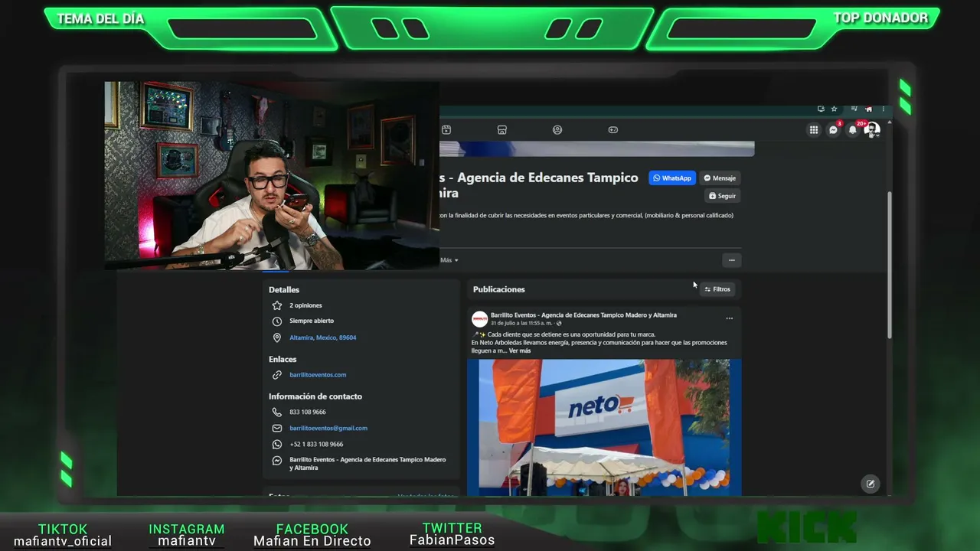
Task: Click the blue WhatsApp button
Action: (x=672, y=178)
